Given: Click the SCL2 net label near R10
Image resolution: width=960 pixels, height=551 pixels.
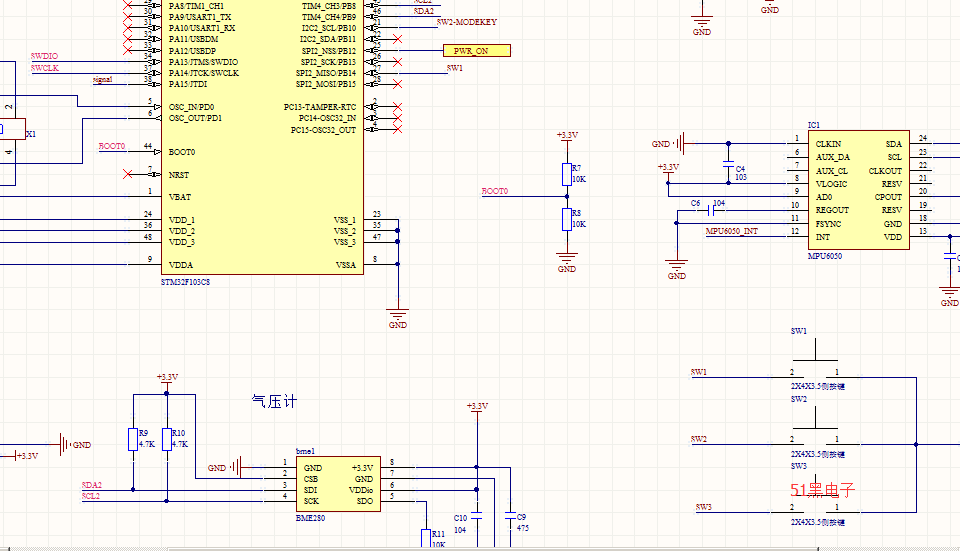Looking at the screenshot, I should click(91, 497).
